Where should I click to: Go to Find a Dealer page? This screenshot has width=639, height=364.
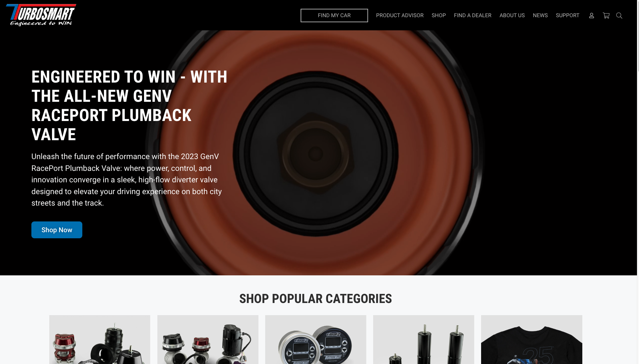coord(472,16)
